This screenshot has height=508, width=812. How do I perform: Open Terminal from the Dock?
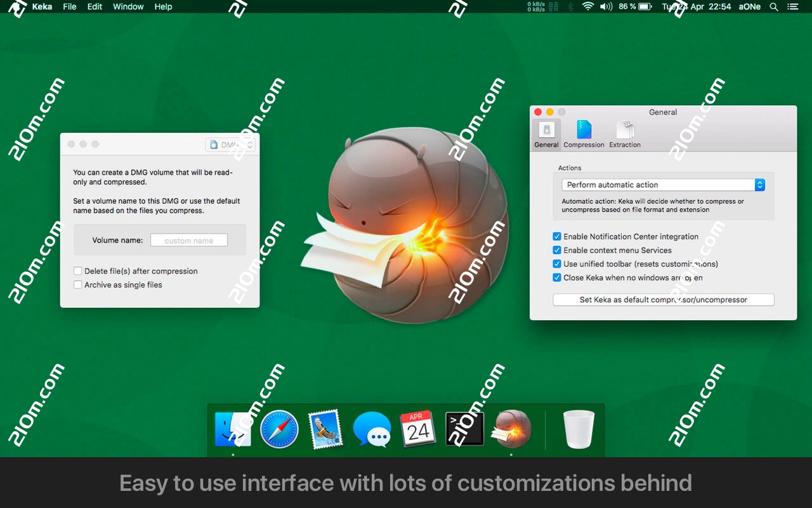tap(465, 429)
